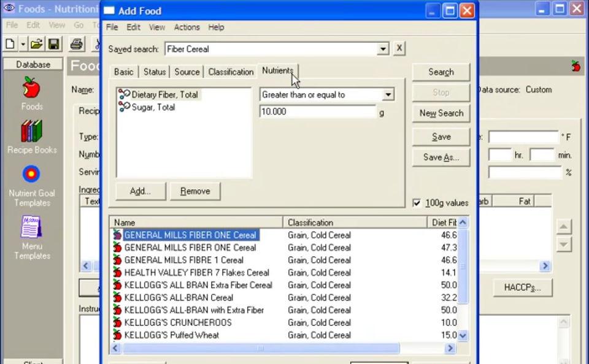Click temperature °F input field in Foods window
The width and height of the screenshot is (589, 364).
(x=523, y=137)
